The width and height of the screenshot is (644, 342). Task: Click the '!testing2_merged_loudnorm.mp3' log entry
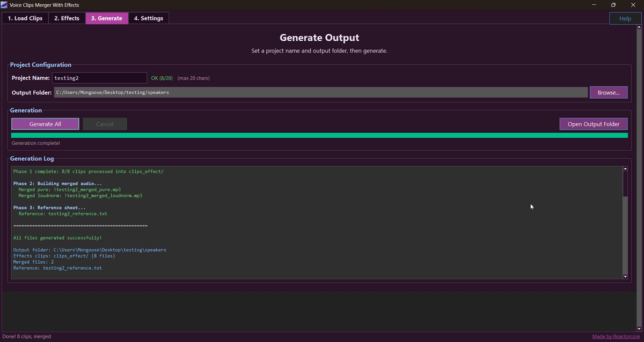coord(103,196)
